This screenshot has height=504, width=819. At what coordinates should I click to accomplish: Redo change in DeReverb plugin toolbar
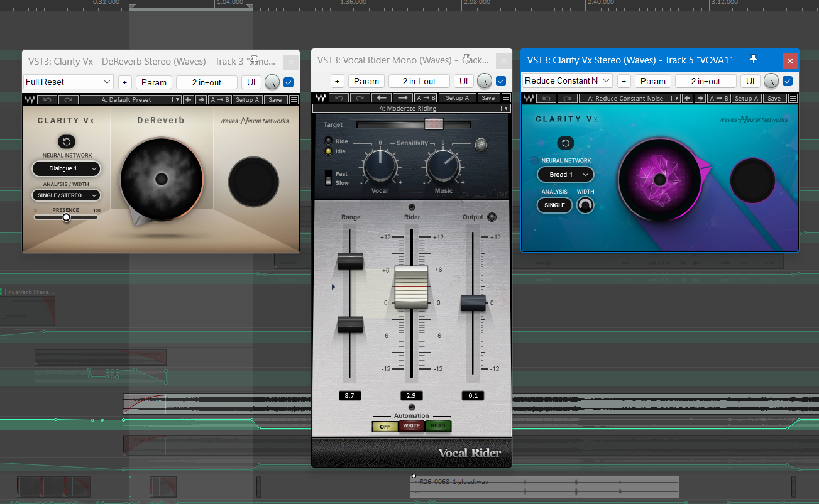68,99
